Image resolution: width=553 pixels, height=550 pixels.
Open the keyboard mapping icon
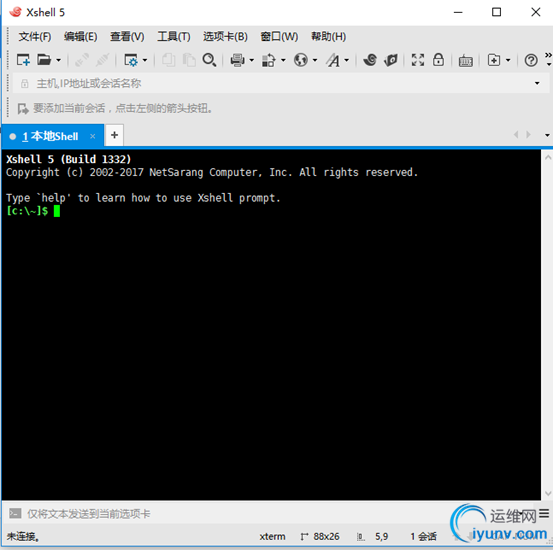pos(466,61)
